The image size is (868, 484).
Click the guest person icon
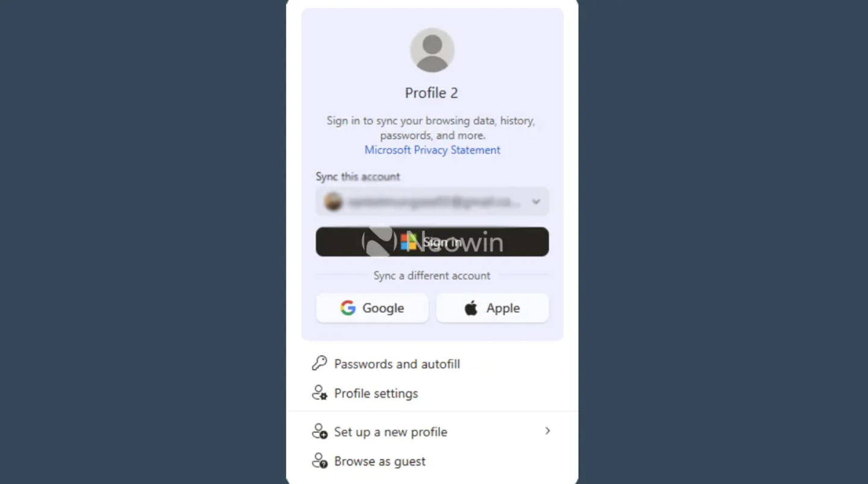tap(319, 461)
